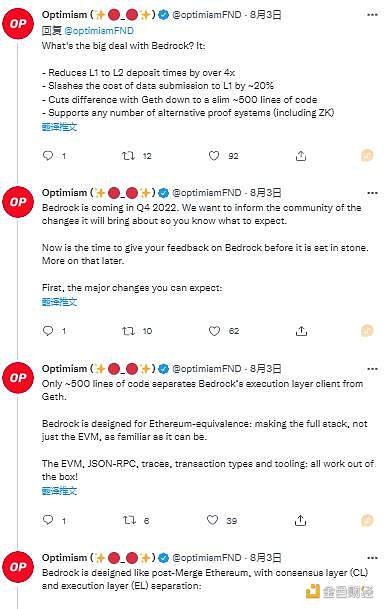Reply to the '~500 lines of code' tweet

tap(48, 520)
